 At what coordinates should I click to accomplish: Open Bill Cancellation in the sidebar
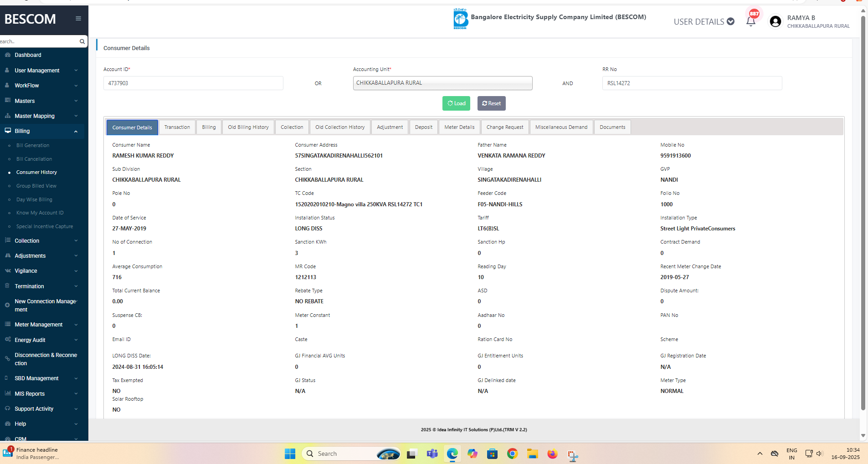coord(34,159)
